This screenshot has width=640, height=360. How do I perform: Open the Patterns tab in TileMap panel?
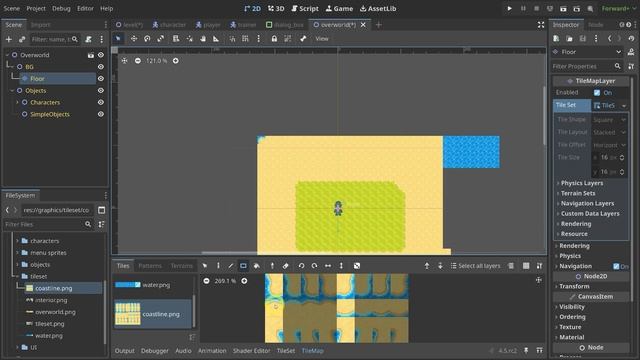[x=150, y=266]
